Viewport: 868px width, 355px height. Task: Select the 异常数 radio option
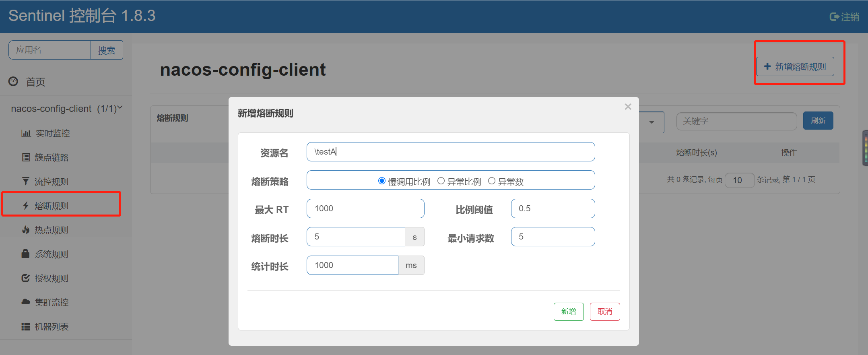[492, 181]
